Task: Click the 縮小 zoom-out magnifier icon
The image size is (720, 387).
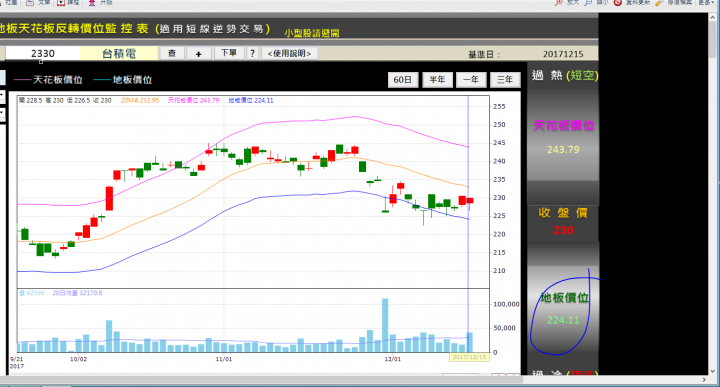Action: pos(588,2)
